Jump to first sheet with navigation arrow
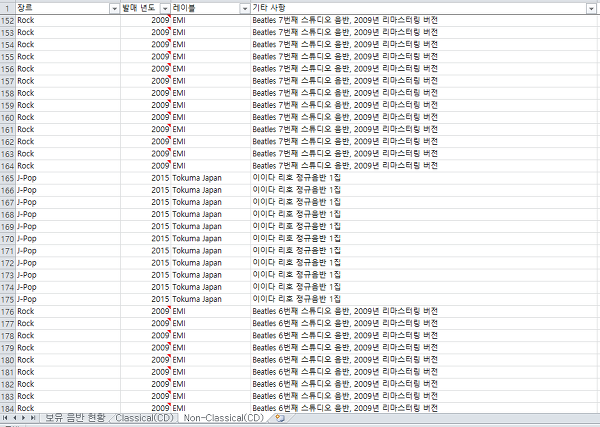Image resolution: width=600 pixels, height=427 pixels. (5, 418)
